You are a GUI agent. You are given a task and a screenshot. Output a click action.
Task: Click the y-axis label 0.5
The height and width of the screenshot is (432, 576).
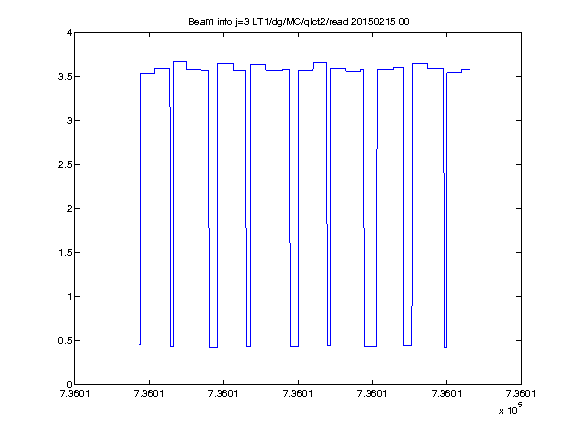point(65,341)
